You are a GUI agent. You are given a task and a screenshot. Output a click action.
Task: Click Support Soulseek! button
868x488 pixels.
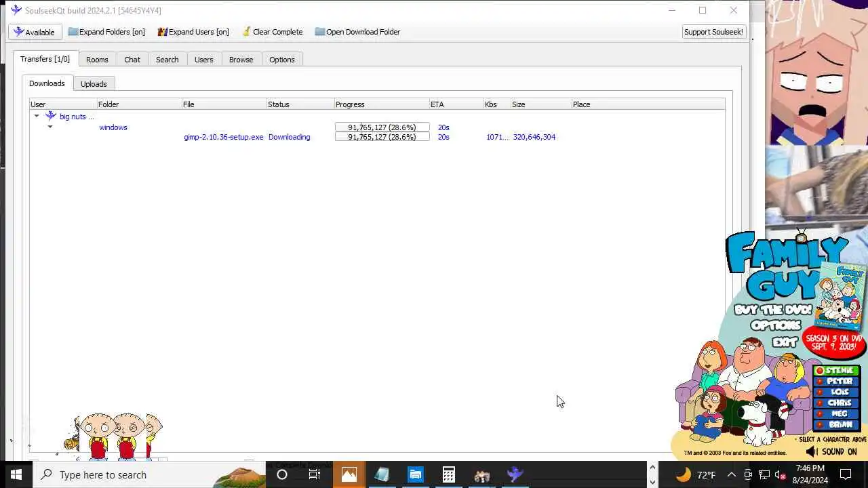pos(713,32)
